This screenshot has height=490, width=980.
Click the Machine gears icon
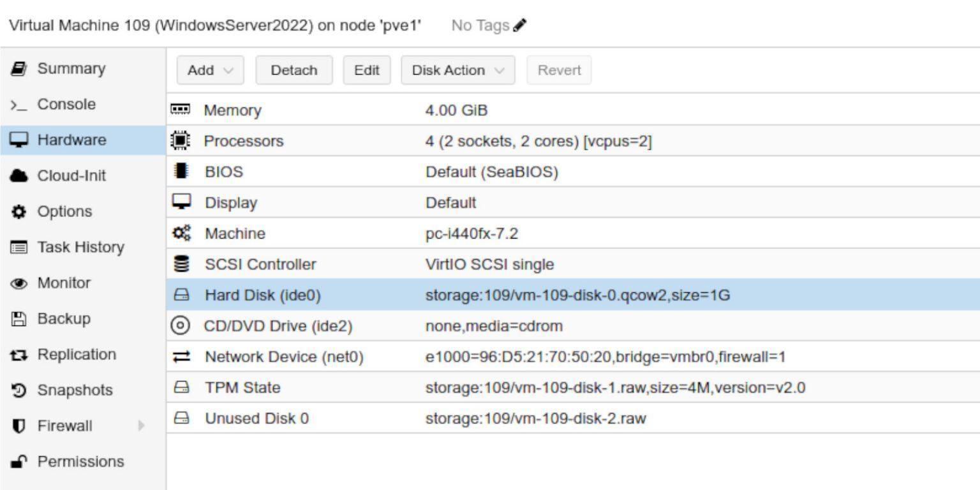181,234
